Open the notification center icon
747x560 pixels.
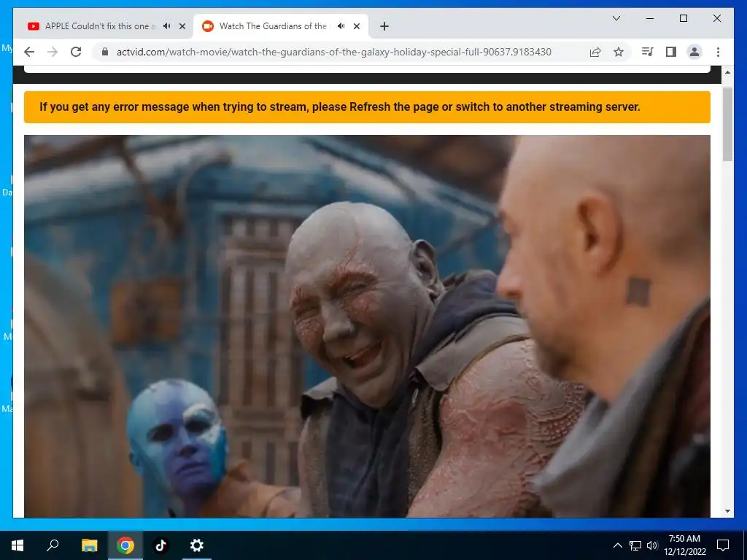coord(723,545)
